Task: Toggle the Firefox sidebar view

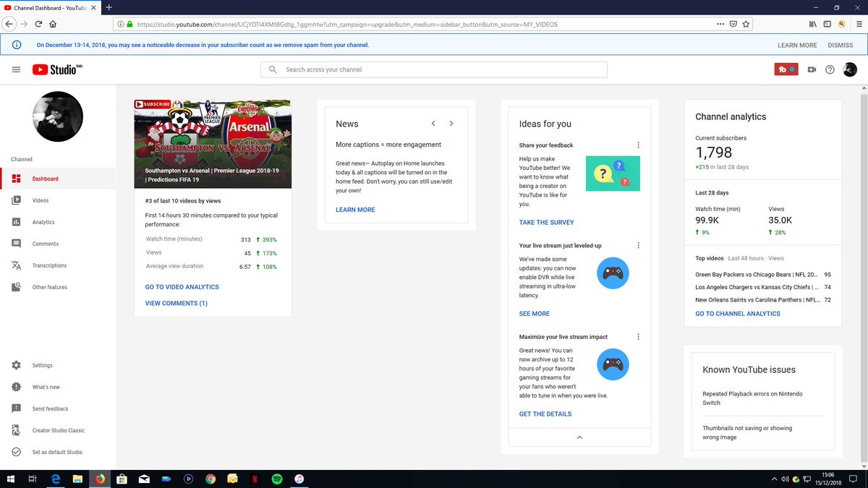Action: click(827, 24)
